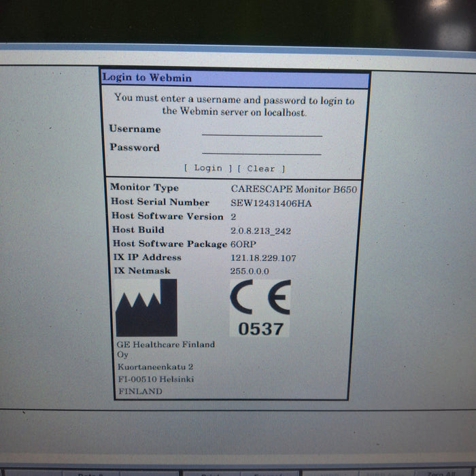Click the 'Password' label
The height and width of the screenshot is (476, 476).
[x=135, y=148]
